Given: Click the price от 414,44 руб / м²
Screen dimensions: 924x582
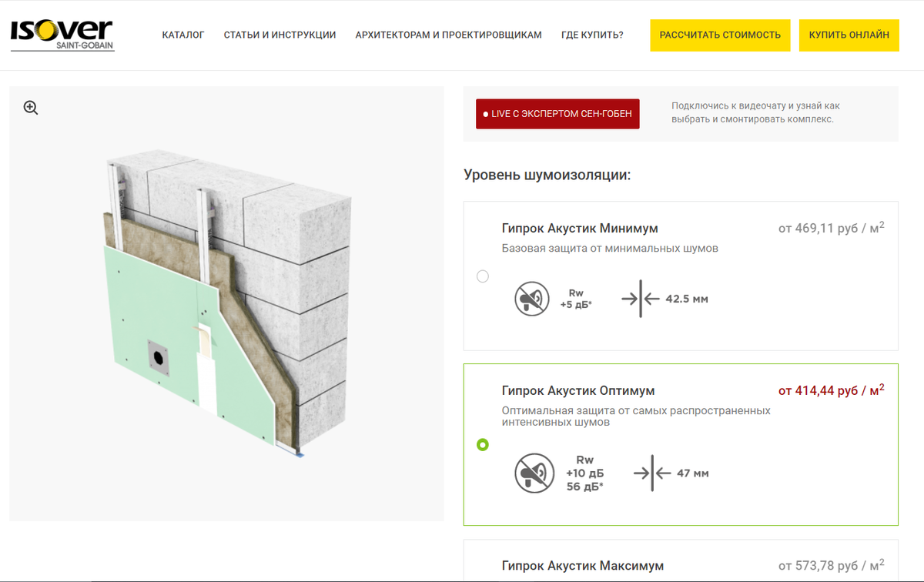Looking at the screenshot, I should pos(831,390).
